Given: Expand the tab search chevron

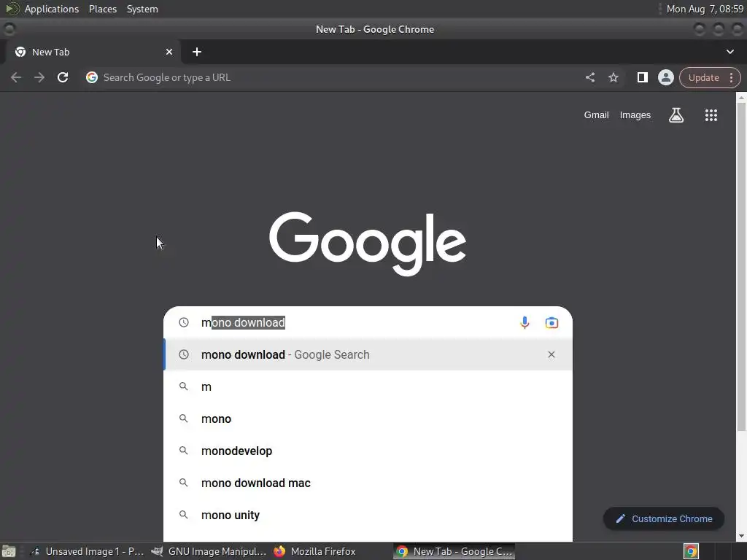Looking at the screenshot, I should click(729, 52).
